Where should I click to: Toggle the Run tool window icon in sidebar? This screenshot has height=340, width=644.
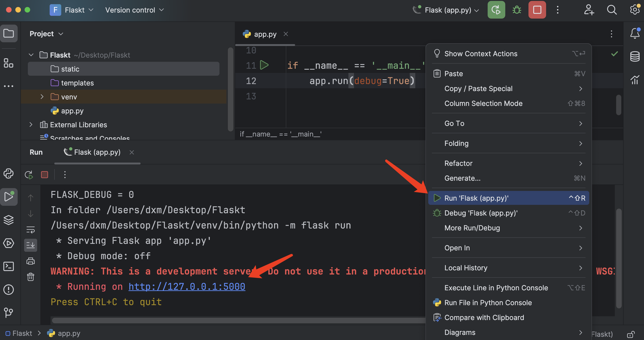click(x=9, y=197)
